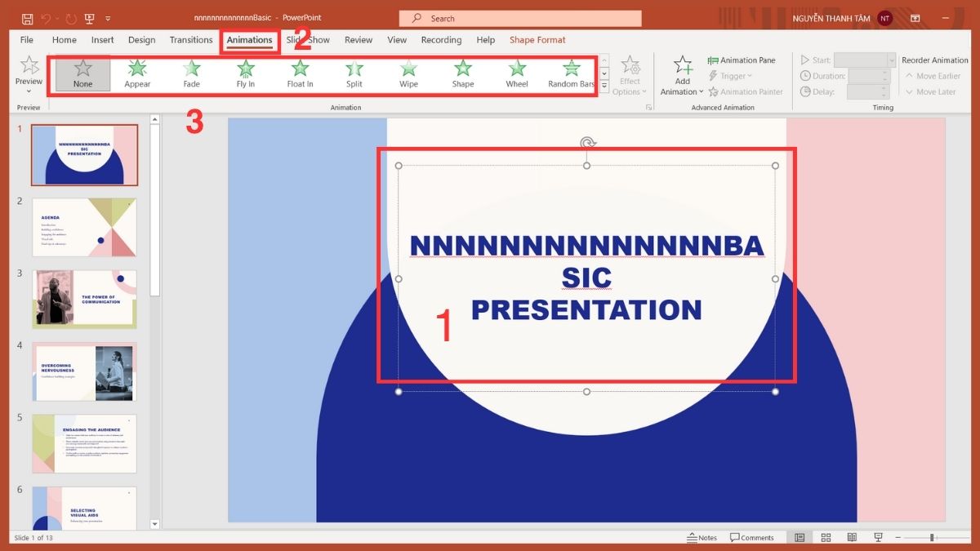This screenshot has height=551, width=980.
Task: Open the Add Animation dropdown
Action: coord(681,78)
